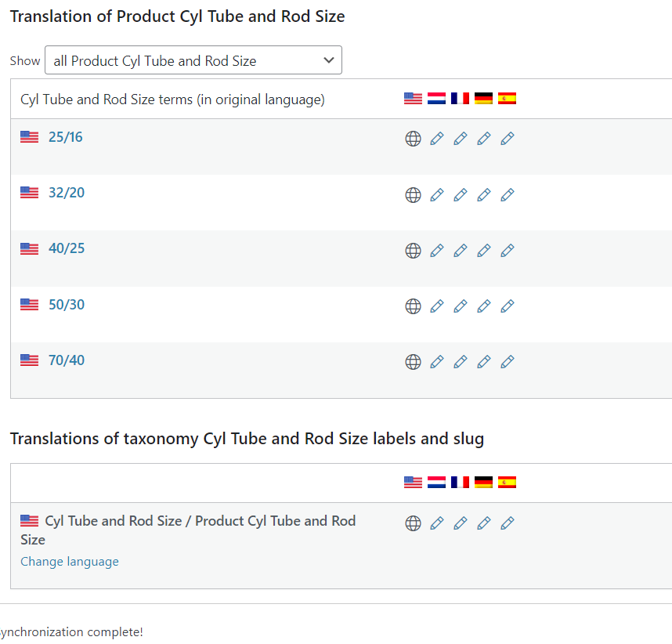Viewport: 672px width, 644px height.
Task: Click the Change language link
Action: pyautogui.click(x=70, y=562)
